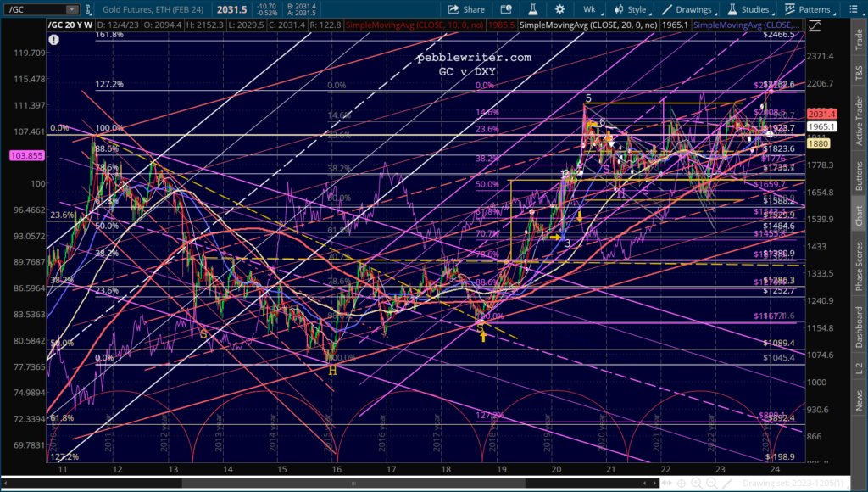
Task: Click the purple truncated SimpleMovingAvg label
Action: tap(747, 25)
